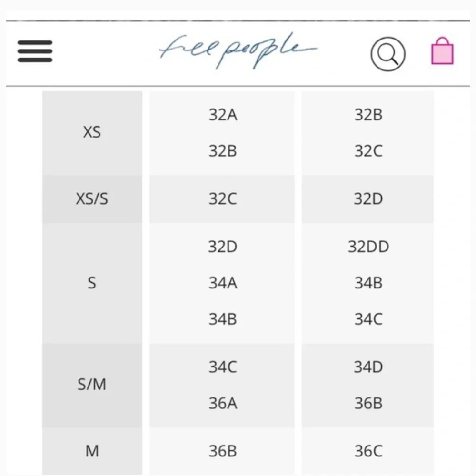The height and width of the screenshot is (476, 476).
Task: Click the 36A size entry
Action: (223, 403)
